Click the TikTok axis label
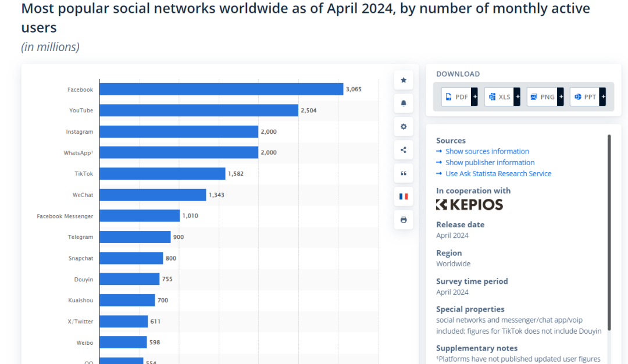This screenshot has height=364, width=628. 84,174
